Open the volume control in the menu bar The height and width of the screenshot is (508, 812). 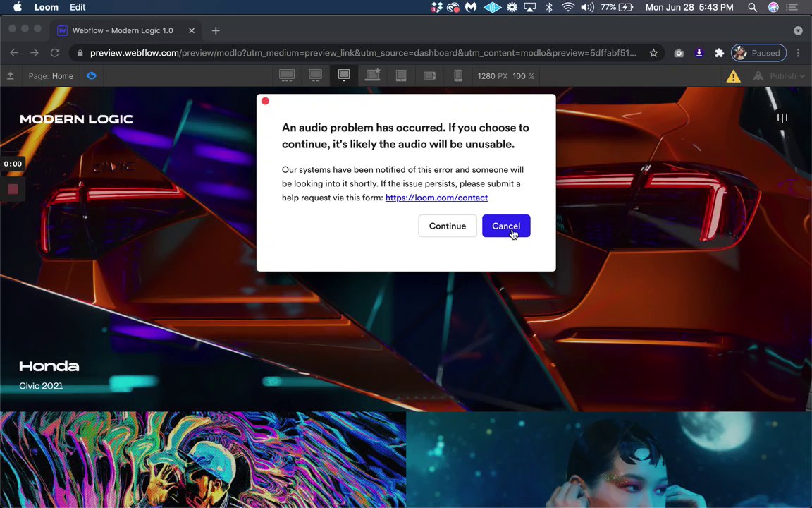click(587, 7)
